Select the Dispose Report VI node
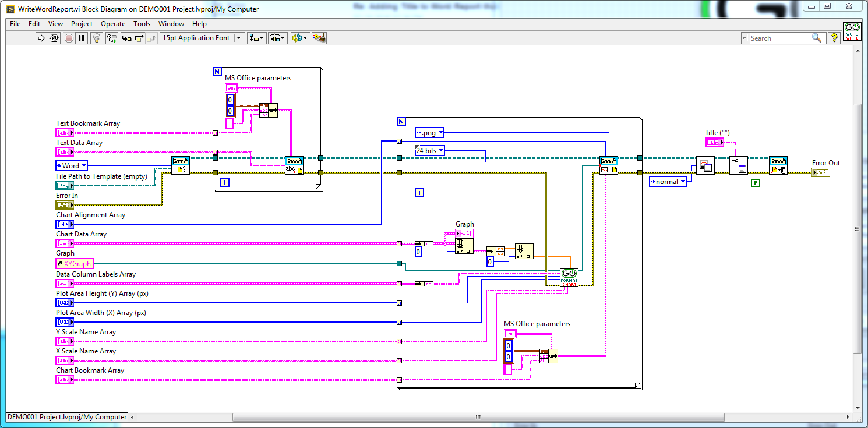The height and width of the screenshot is (428, 868). coord(778,165)
